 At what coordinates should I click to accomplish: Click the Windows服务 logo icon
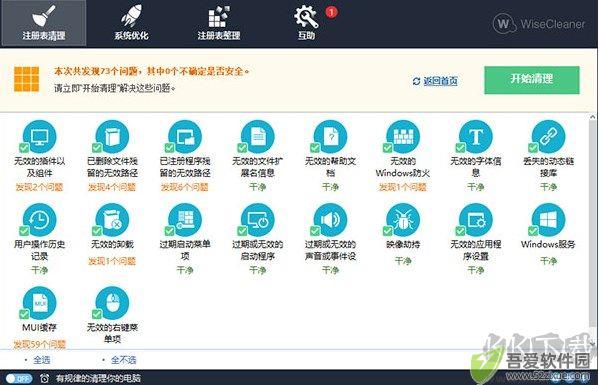(x=549, y=220)
